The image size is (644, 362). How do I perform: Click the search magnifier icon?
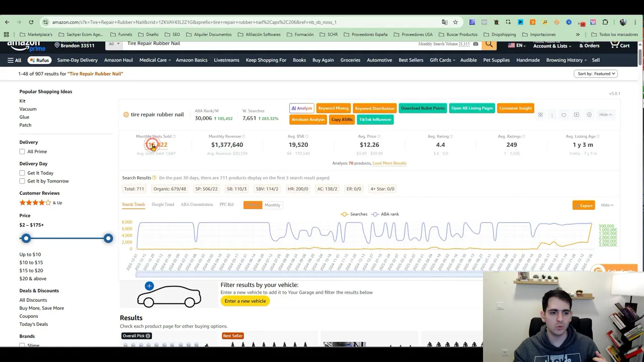[489, 44]
